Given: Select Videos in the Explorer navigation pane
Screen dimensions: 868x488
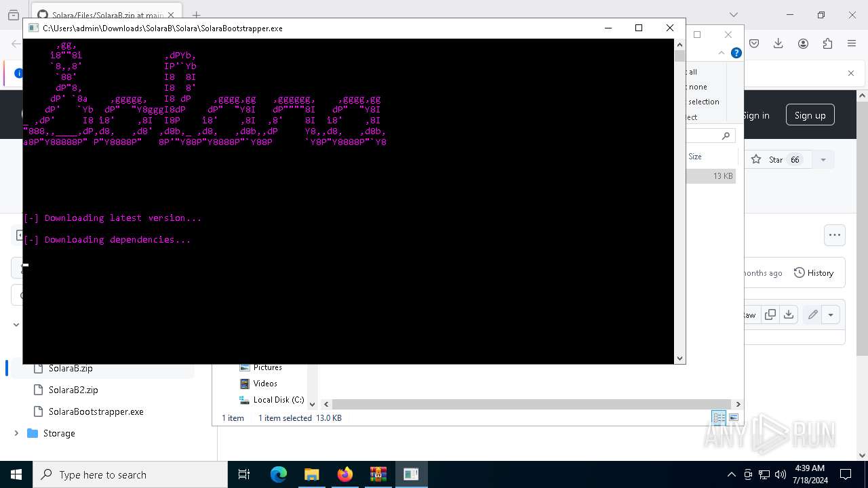Looking at the screenshot, I should point(265,384).
